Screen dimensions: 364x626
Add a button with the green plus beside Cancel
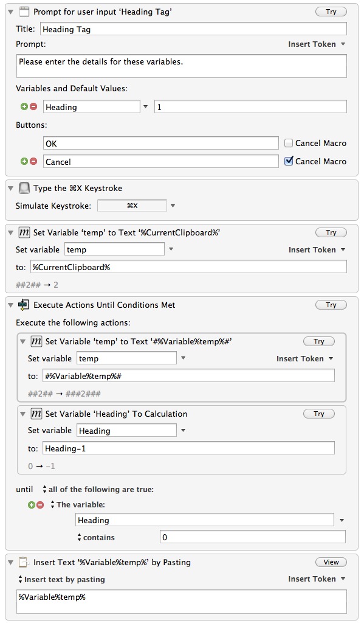pos(24,161)
